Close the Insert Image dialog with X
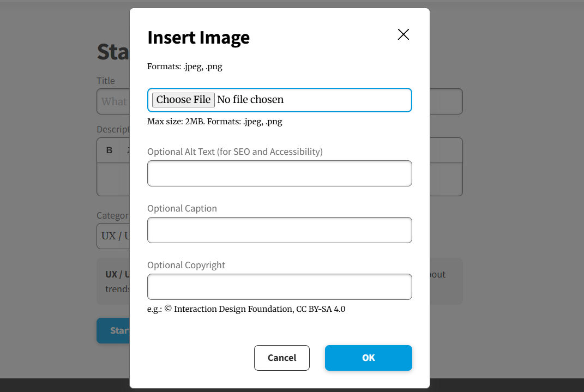This screenshot has width=584, height=392. pos(403,35)
